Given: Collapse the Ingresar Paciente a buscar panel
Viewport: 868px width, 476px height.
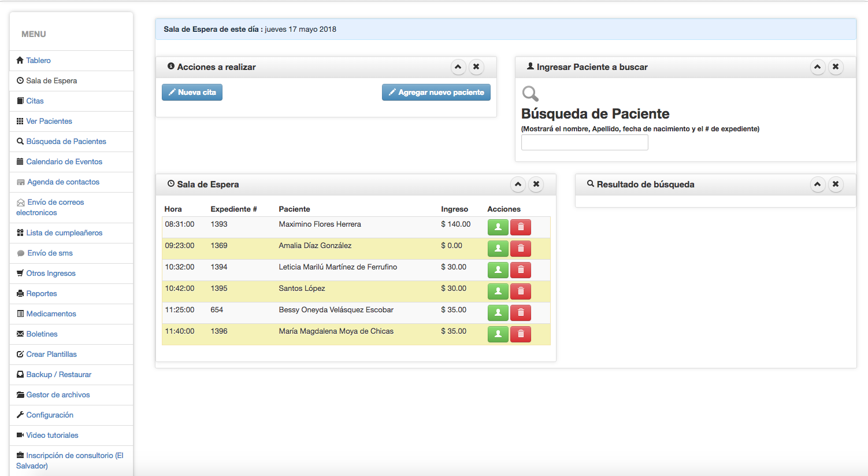Looking at the screenshot, I should tap(817, 67).
